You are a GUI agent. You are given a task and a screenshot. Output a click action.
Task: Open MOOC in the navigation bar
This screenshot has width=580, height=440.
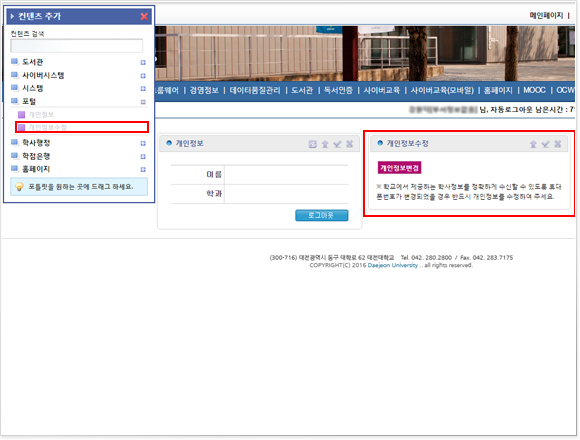tap(534, 91)
